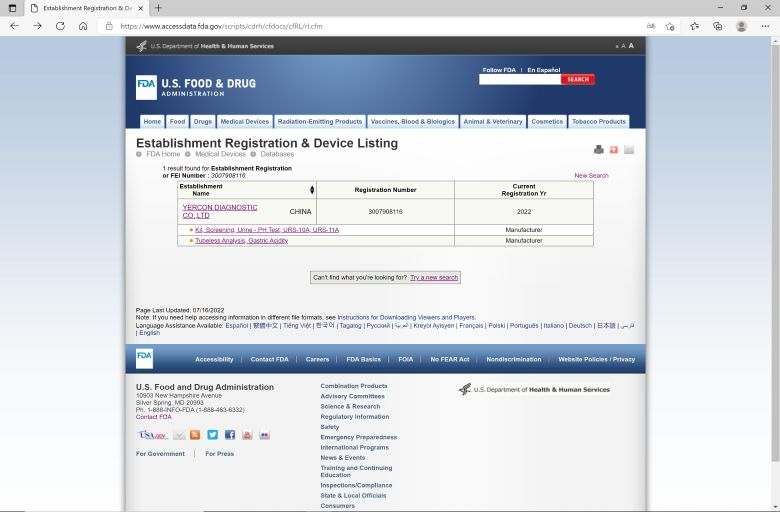780x512 pixels.
Task: Click the browser address bar URL
Action: pos(221,26)
